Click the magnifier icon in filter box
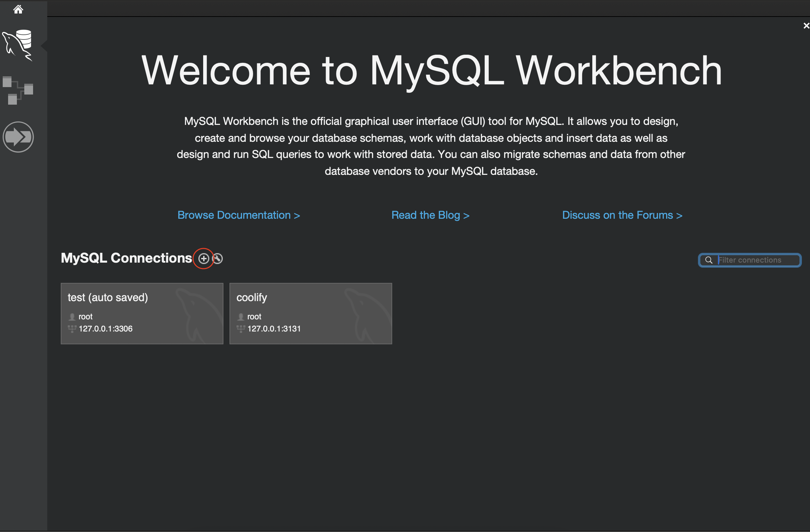The image size is (810, 532). pos(708,260)
